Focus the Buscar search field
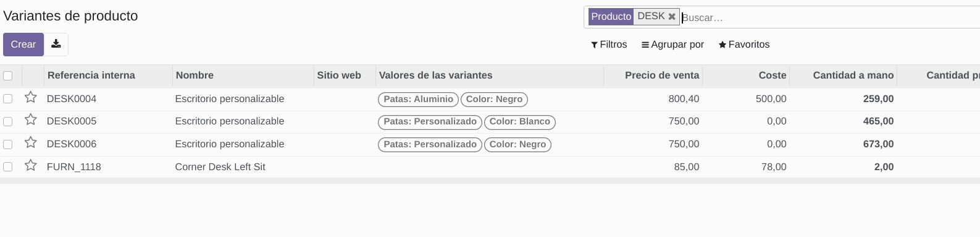 [827, 17]
